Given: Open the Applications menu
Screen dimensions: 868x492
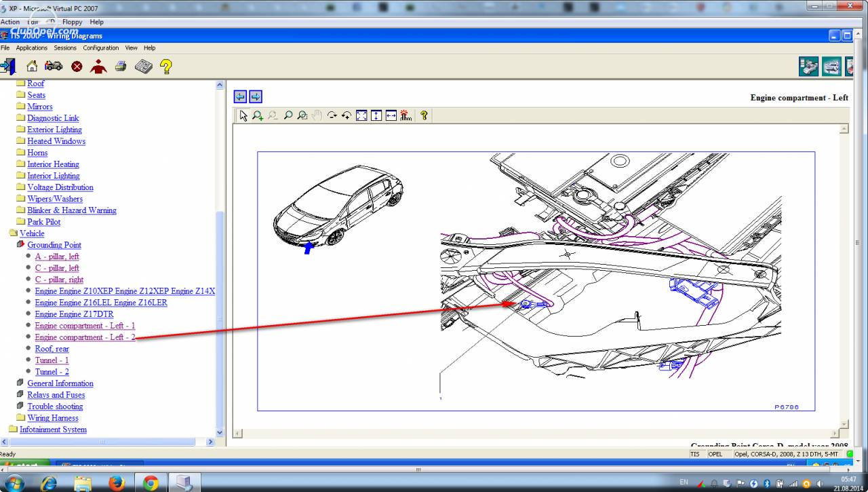Looking at the screenshot, I should click(32, 48).
